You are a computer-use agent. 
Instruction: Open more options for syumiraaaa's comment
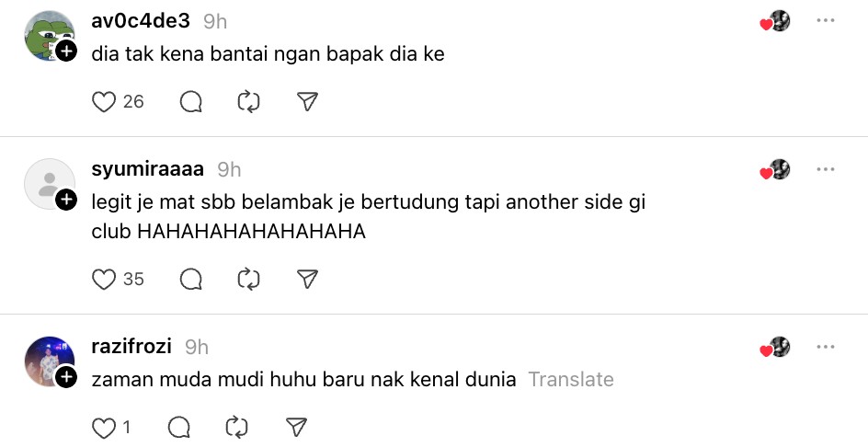826,169
